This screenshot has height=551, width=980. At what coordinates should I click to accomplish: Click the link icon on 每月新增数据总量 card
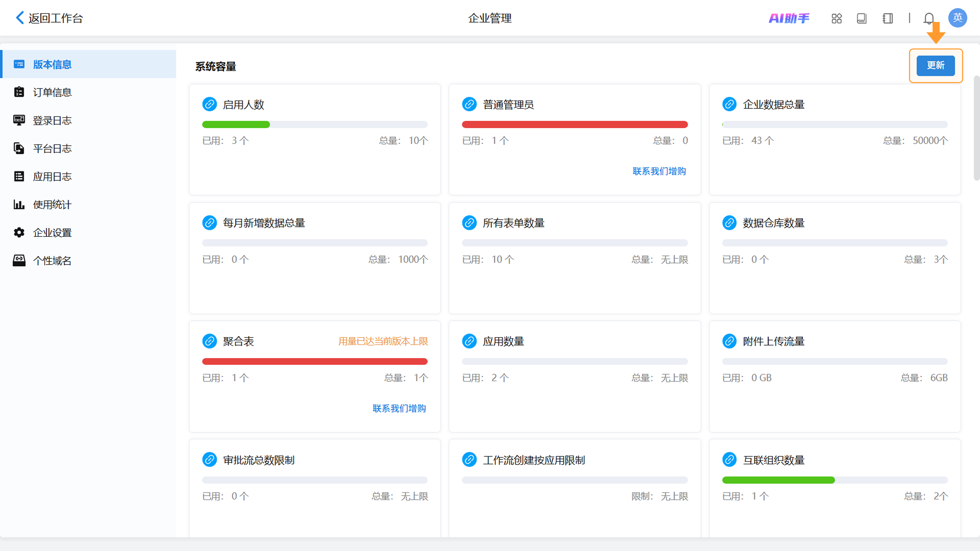[210, 223]
